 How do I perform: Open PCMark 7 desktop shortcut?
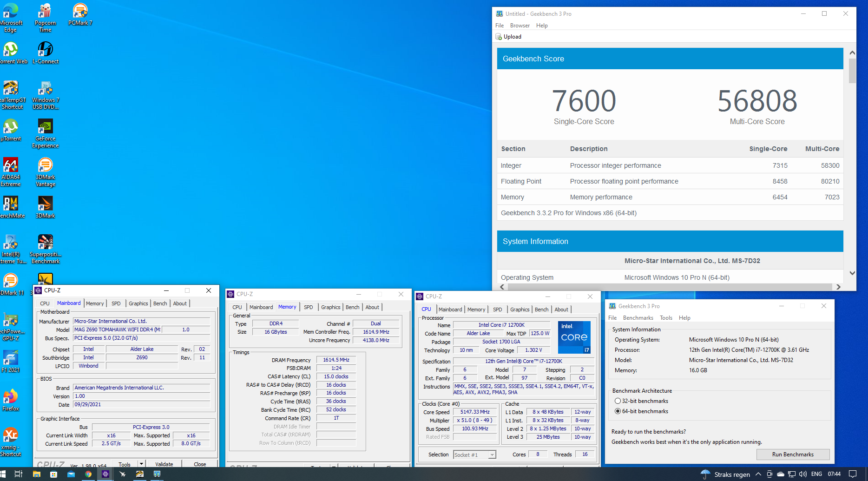pos(80,14)
